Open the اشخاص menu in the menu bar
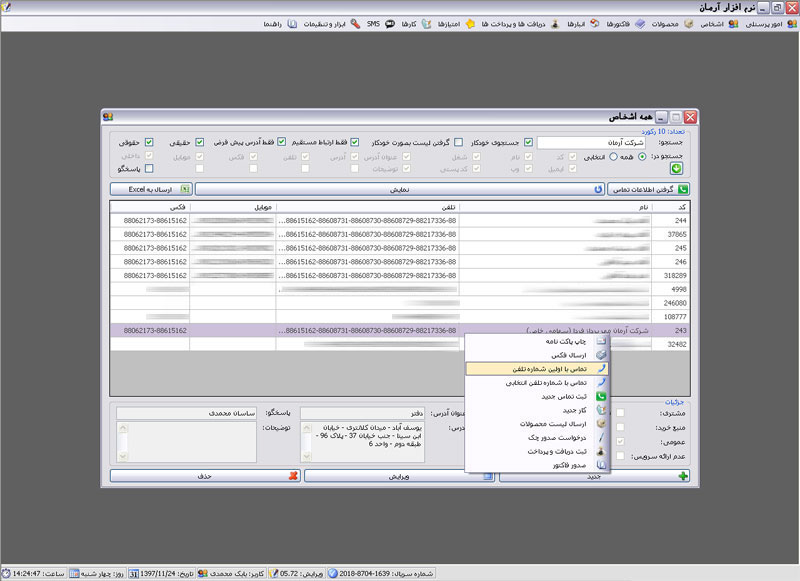This screenshot has height=581, width=800. (718, 24)
